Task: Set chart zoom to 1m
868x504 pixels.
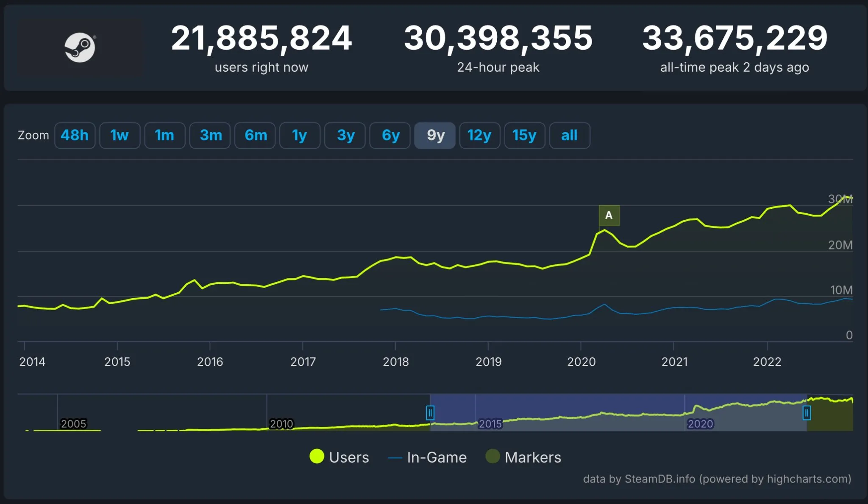Action: (164, 135)
